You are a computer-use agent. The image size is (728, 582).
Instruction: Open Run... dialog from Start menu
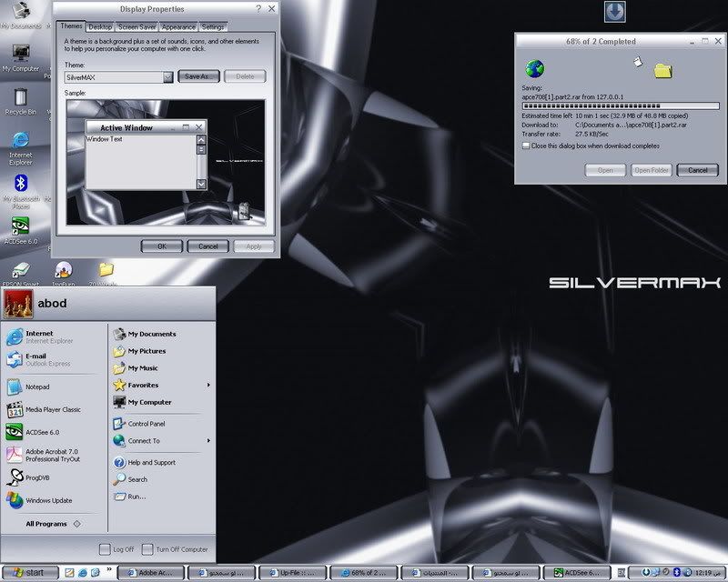(x=130, y=497)
